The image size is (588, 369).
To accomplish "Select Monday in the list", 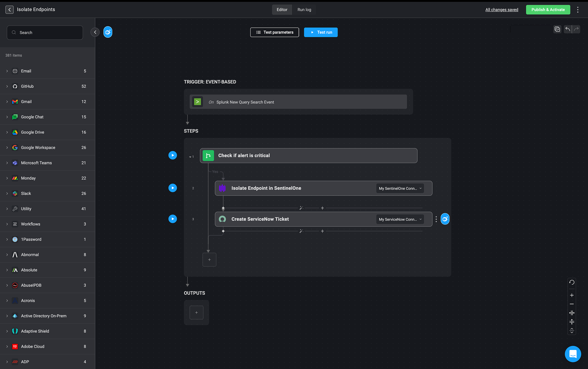I will 47,178.
